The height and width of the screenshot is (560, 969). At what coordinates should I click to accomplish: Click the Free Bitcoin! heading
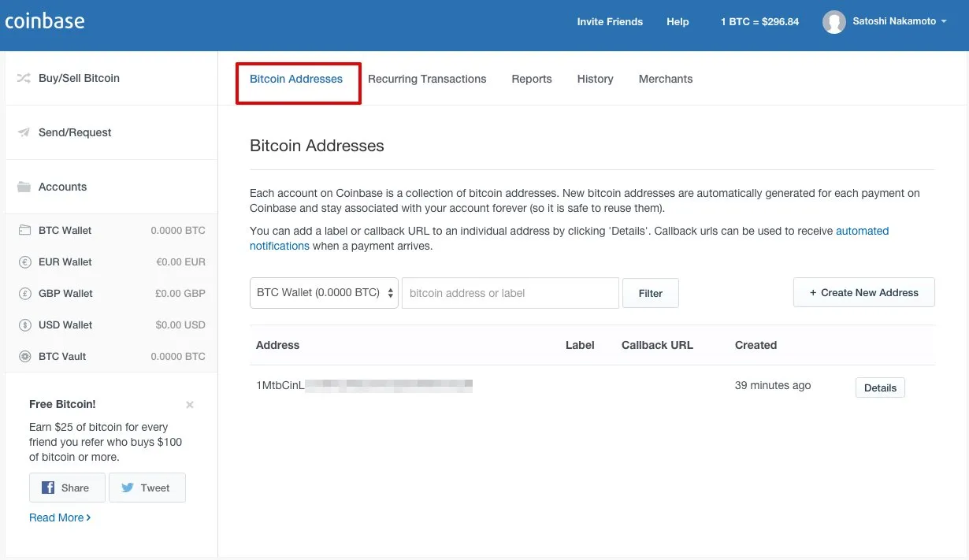click(x=62, y=404)
